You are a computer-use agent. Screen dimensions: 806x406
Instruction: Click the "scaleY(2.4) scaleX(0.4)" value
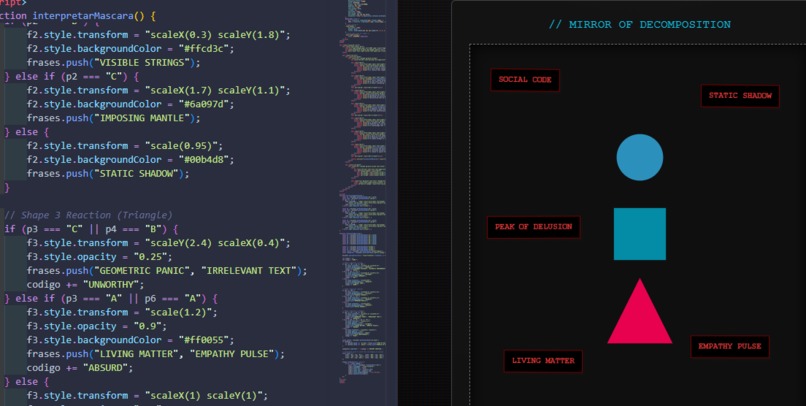pos(215,243)
